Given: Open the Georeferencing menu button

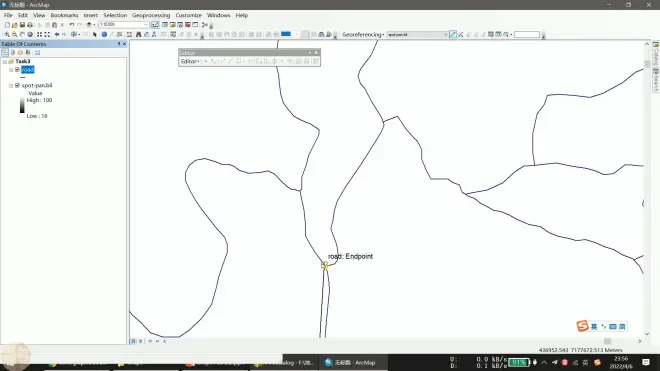Looking at the screenshot, I should (x=363, y=35).
